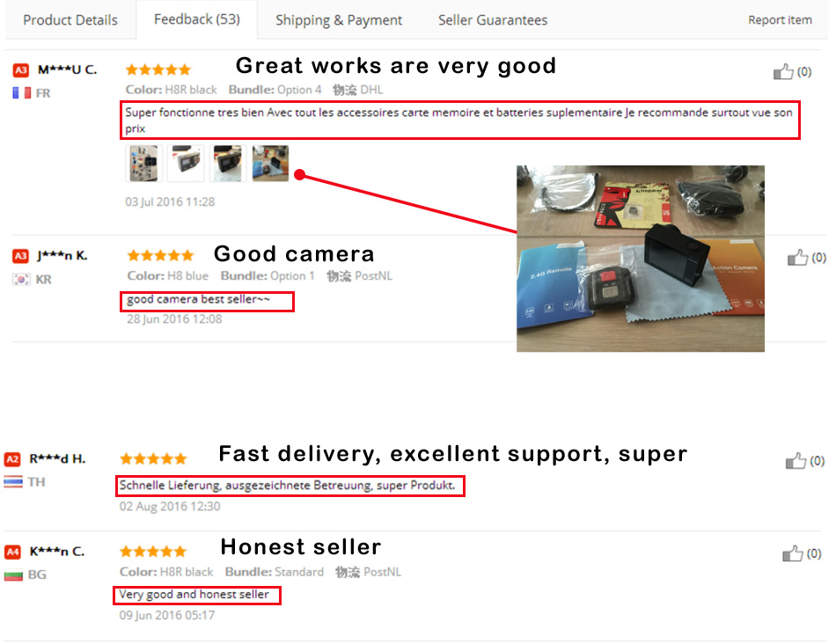Like M***U C.'s review with thumbs-up

[x=783, y=71]
